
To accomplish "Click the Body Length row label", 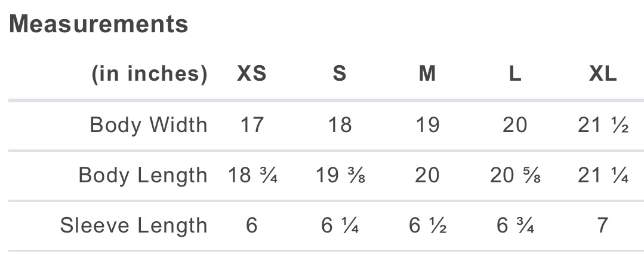I will 143,175.
